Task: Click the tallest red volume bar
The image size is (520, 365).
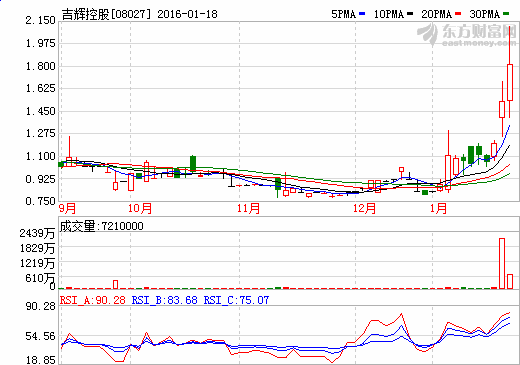Action: pos(502,263)
